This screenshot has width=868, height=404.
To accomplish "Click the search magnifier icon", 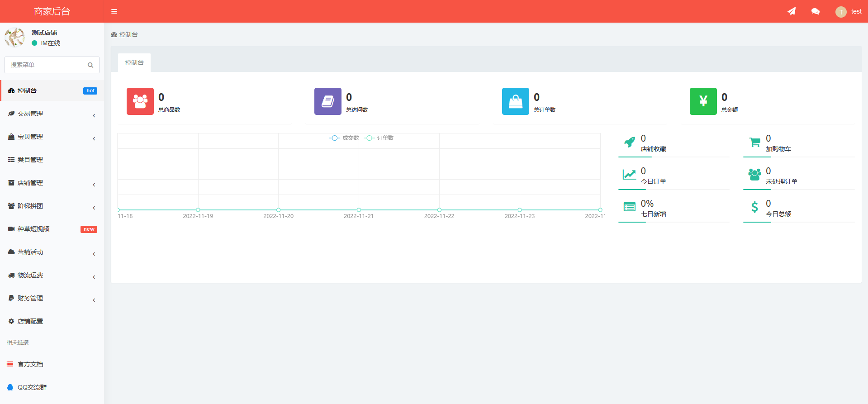I will [90, 65].
